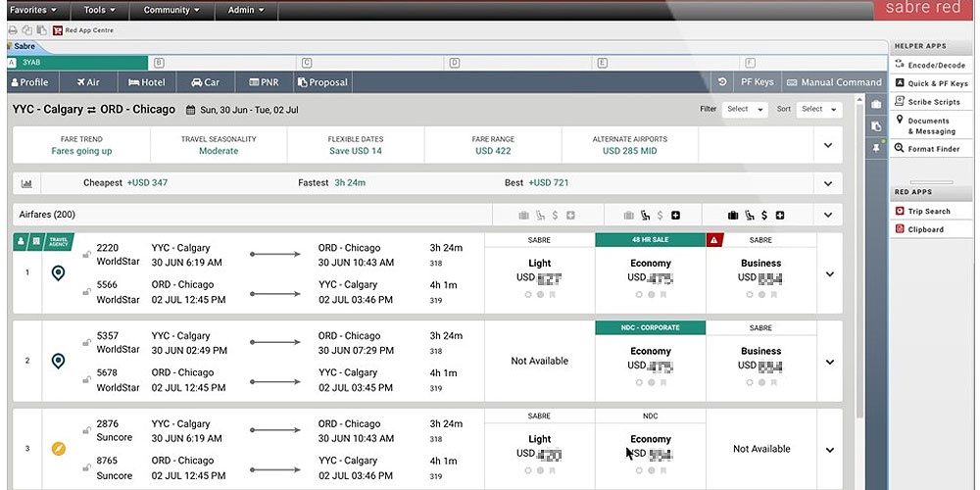Screen dimensions: 980x490
Task: Click the red warning triangle on Business fare
Action: pos(714,240)
